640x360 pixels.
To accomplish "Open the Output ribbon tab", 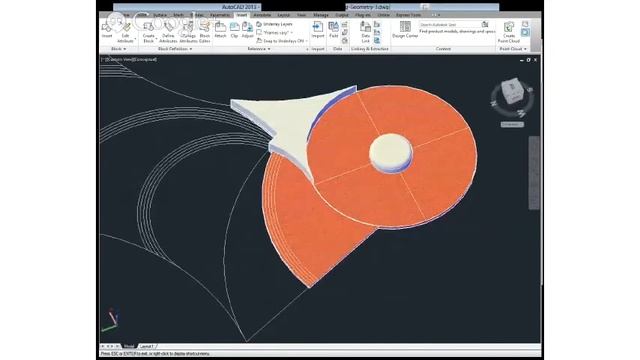I will (x=342, y=15).
